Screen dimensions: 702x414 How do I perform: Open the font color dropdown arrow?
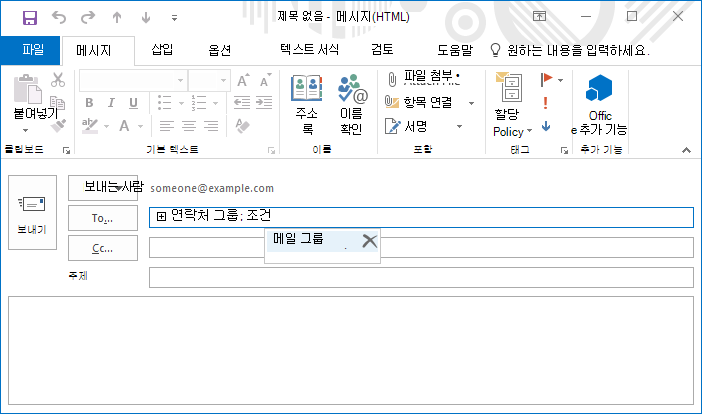point(140,126)
